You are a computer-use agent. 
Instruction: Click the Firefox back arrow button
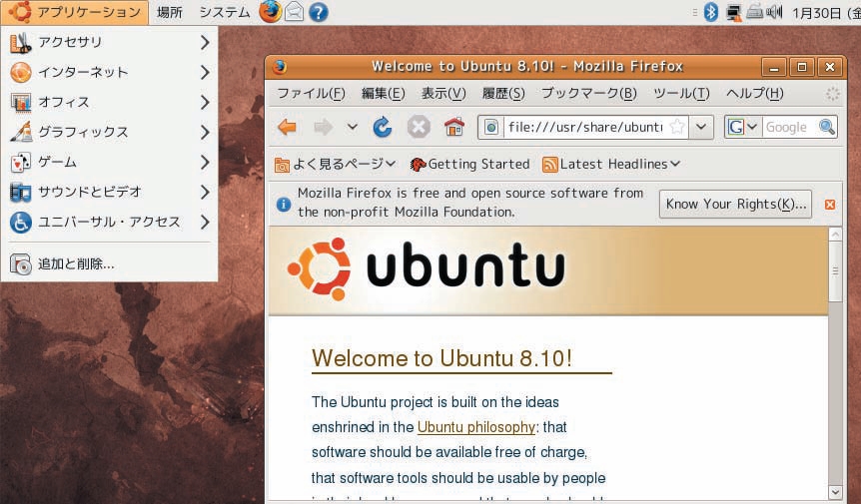tap(288, 127)
